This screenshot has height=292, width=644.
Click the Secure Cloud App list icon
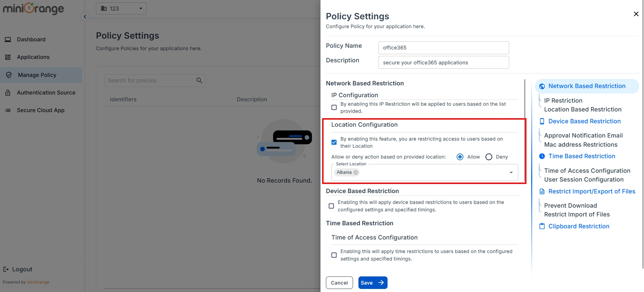pyautogui.click(x=8, y=110)
